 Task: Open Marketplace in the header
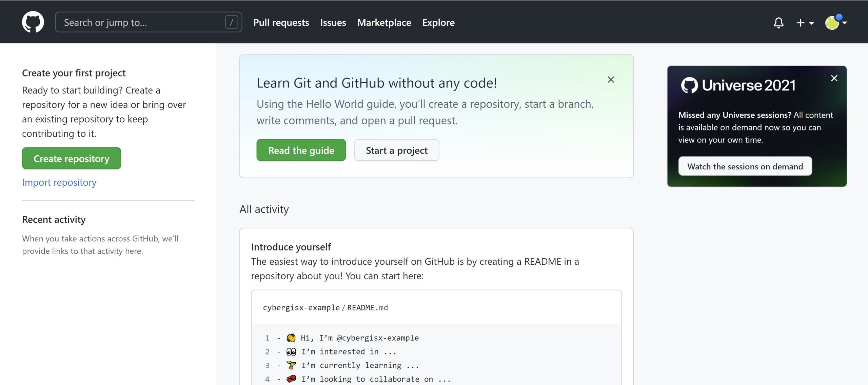click(x=384, y=23)
